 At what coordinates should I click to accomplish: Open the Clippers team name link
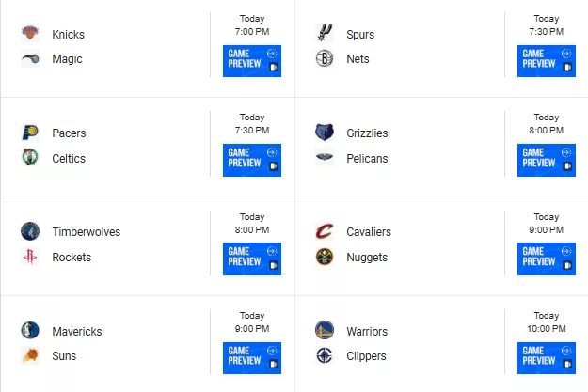[x=366, y=356]
